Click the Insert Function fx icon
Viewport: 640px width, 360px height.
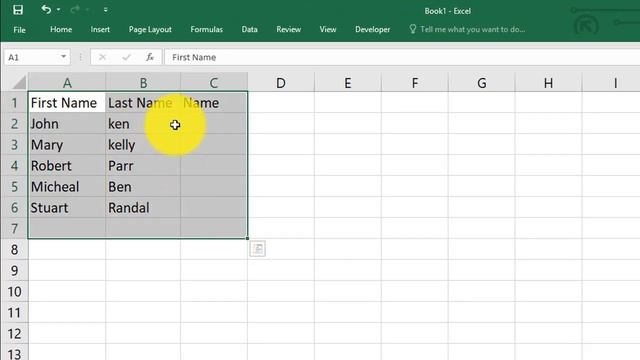click(150, 57)
